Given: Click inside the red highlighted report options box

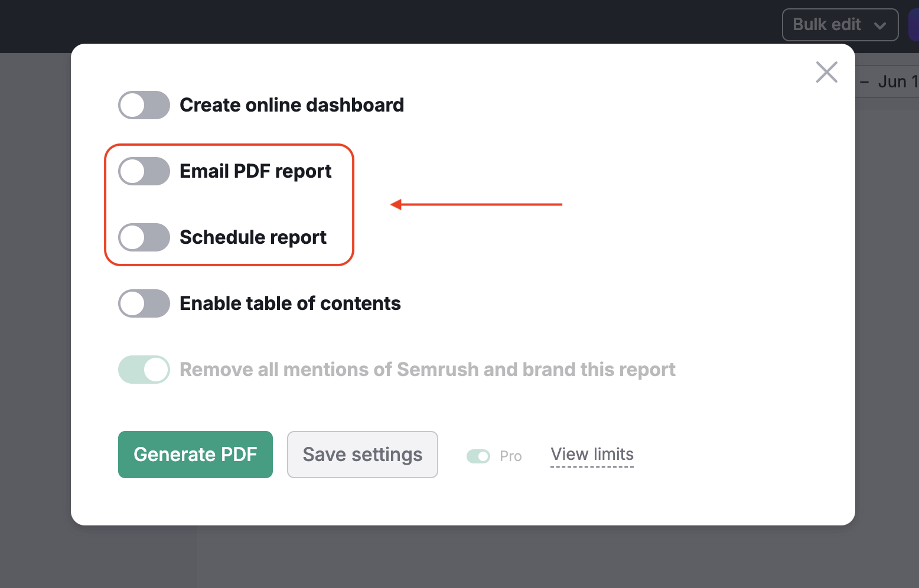Looking at the screenshot, I should point(229,204).
